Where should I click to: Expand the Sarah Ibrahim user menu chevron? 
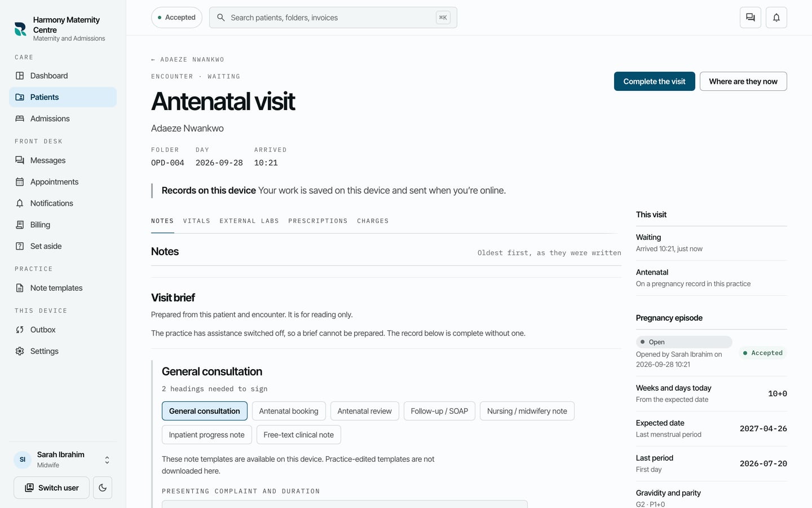(107, 460)
